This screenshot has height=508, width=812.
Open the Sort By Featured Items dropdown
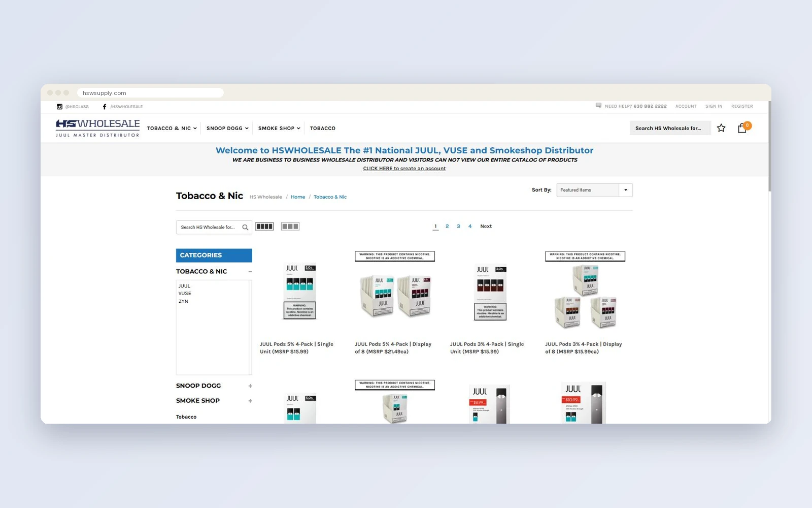click(594, 190)
